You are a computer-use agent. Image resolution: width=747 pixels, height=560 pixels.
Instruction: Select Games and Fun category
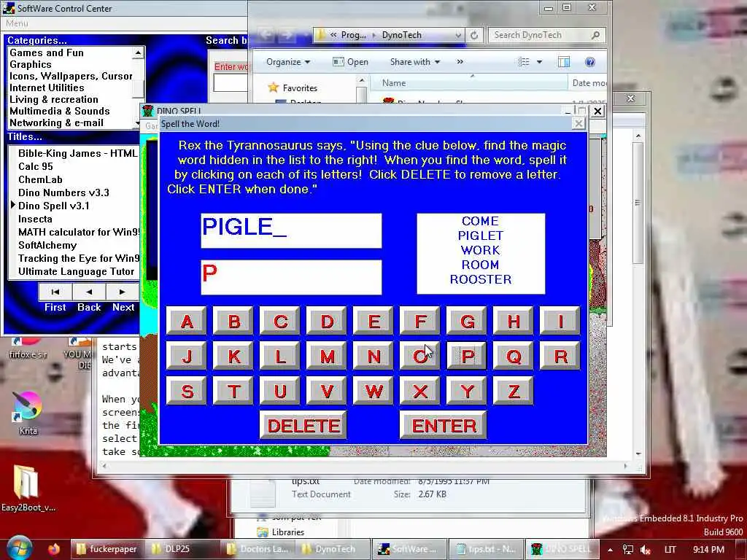pos(47,52)
